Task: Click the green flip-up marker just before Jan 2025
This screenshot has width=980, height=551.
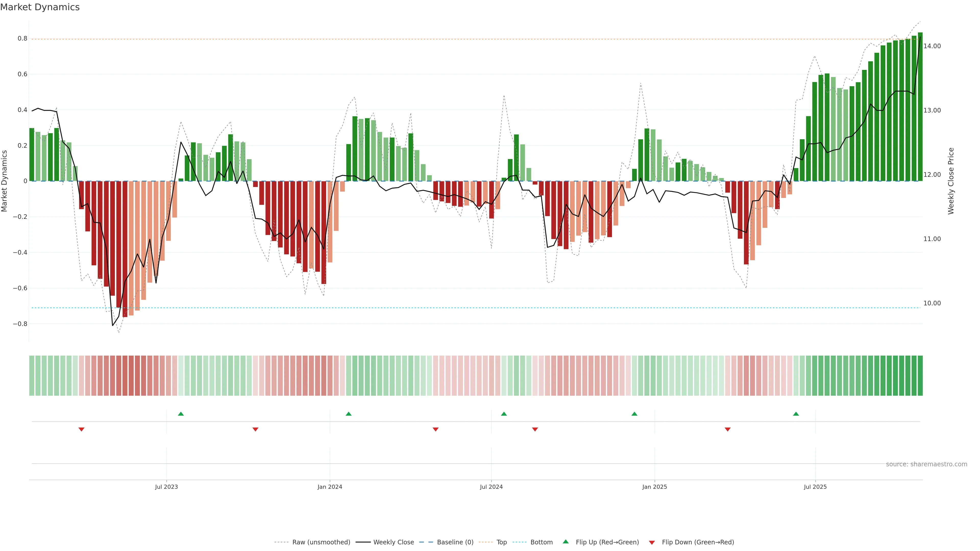Action: 634,414
